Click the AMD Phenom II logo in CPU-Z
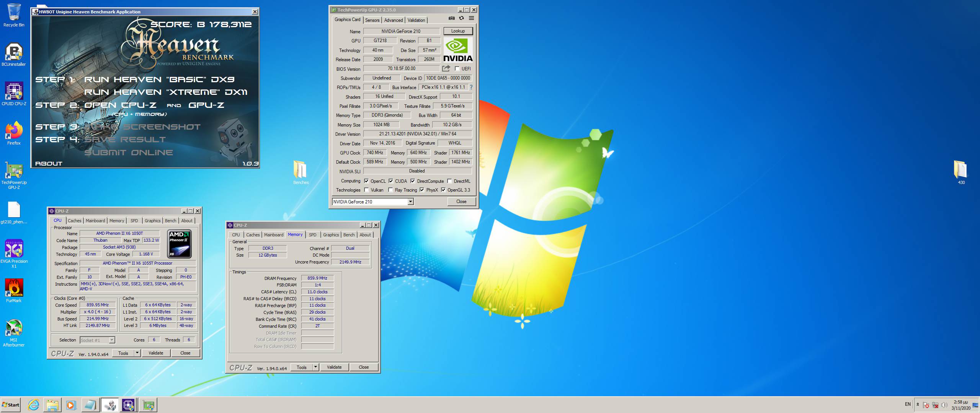This screenshot has width=980, height=413. [x=180, y=244]
